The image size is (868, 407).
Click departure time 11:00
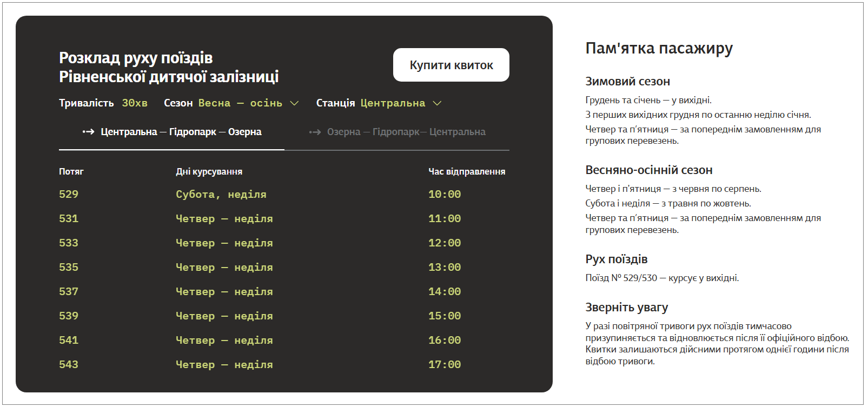pos(445,219)
